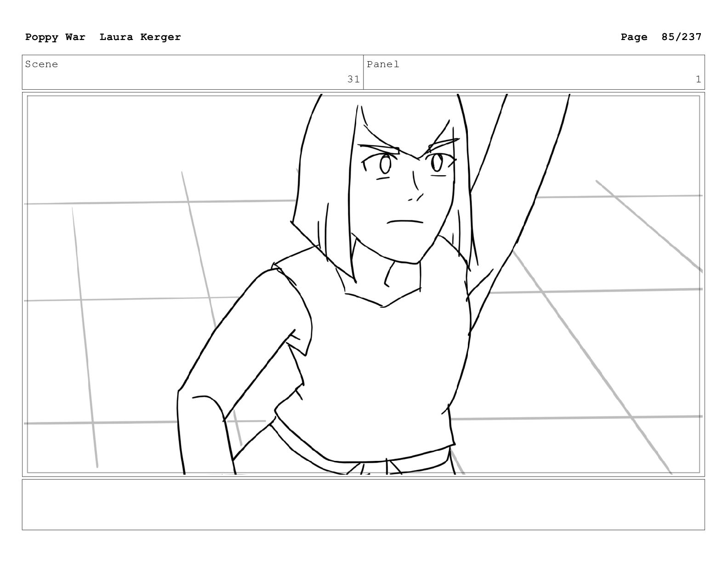Click the scene number '31'
This screenshot has width=728, height=563.
[353, 79]
